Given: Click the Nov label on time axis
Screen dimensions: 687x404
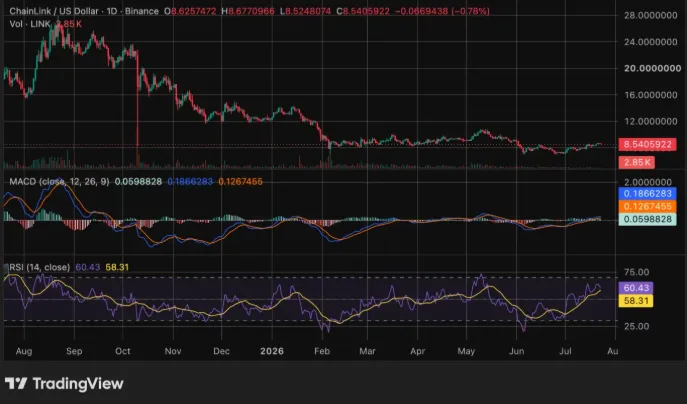Looking at the screenshot, I should pyautogui.click(x=173, y=351).
